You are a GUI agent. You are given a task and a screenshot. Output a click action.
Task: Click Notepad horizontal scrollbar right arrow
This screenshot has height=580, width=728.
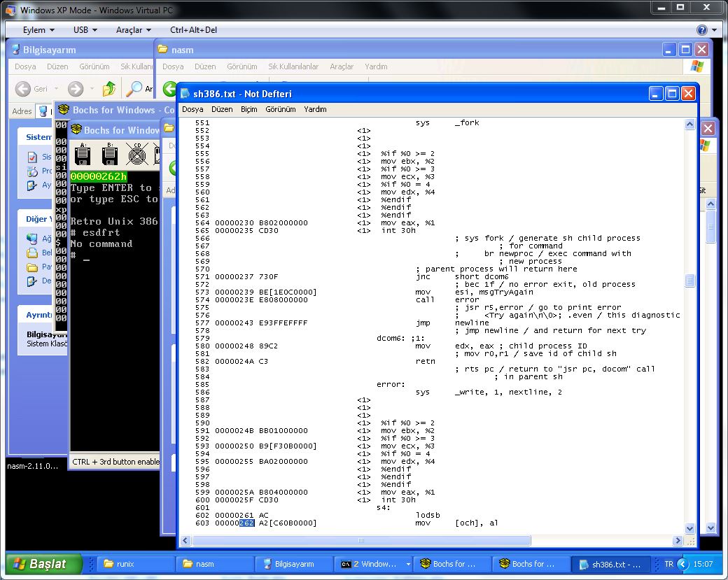pos(678,541)
